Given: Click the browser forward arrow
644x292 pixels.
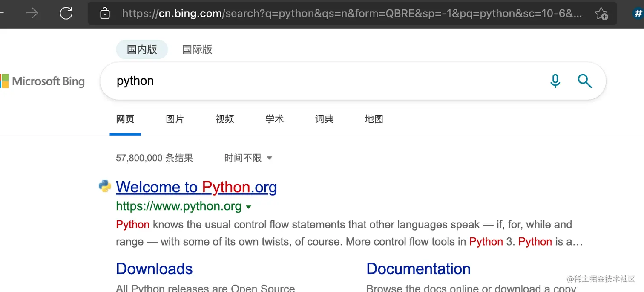Looking at the screenshot, I should click(32, 13).
